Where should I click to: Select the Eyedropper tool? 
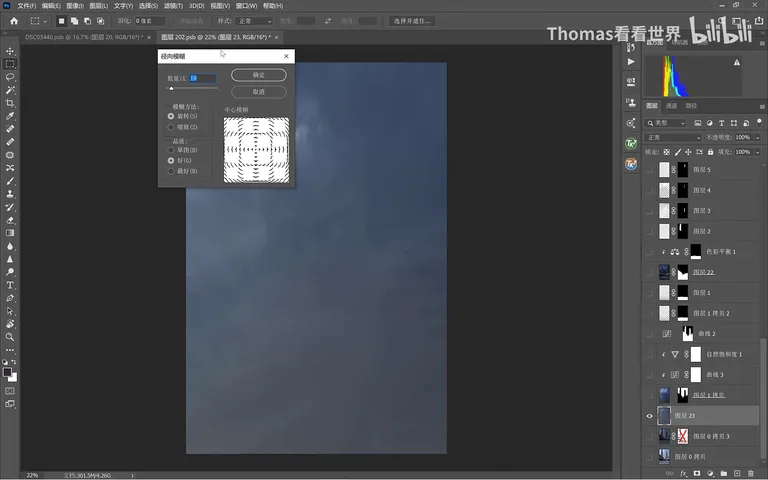pyautogui.click(x=10, y=116)
